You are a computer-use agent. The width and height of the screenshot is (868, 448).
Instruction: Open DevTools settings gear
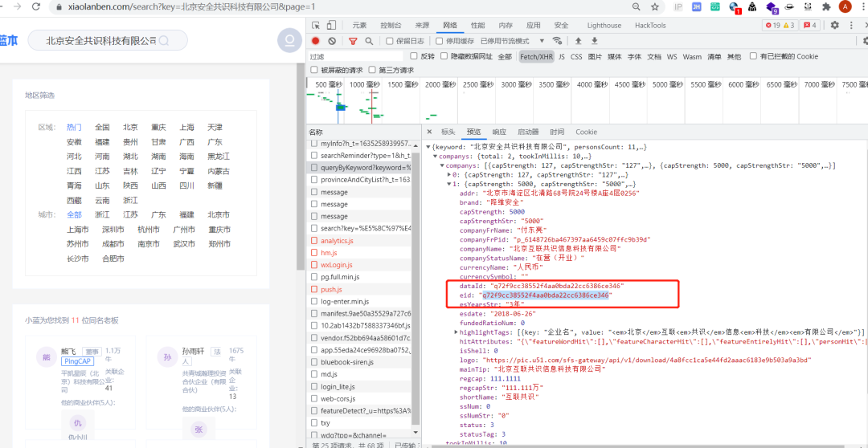835,26
